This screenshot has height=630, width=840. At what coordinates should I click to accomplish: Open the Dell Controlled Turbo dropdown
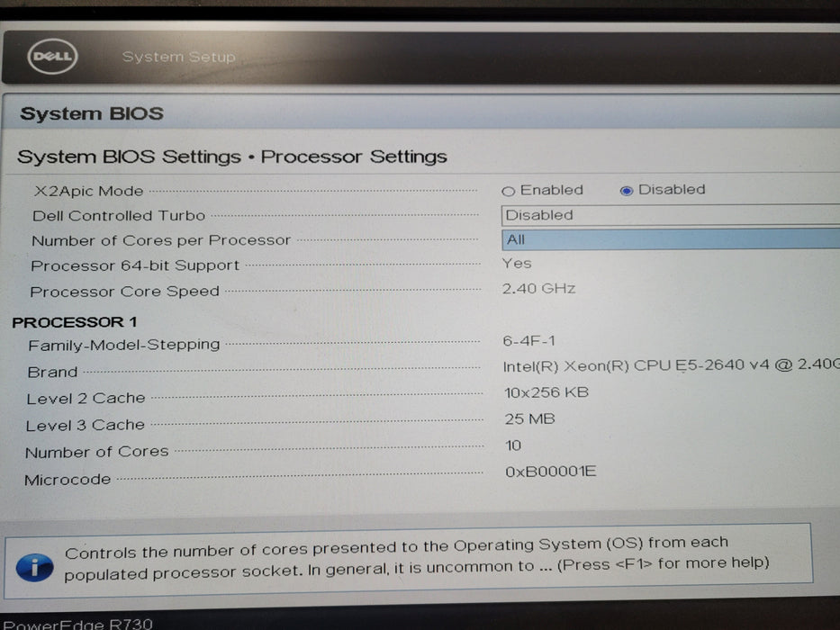pyautogui.click(x=670, y=215)
